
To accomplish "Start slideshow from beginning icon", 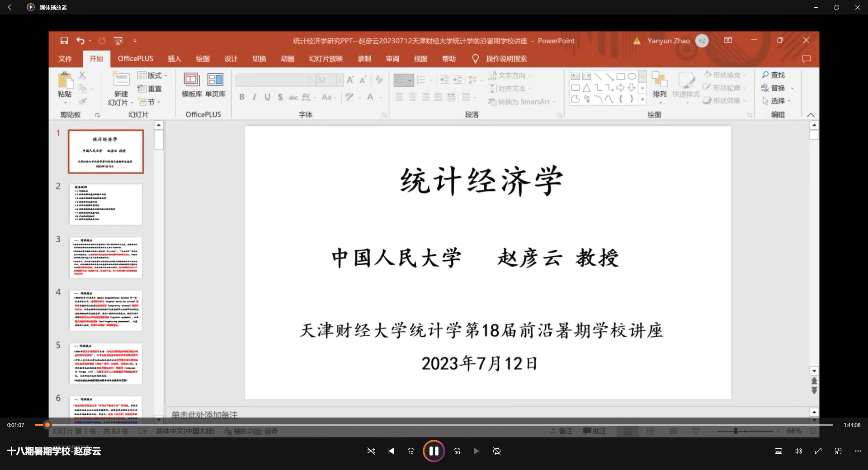I will click(118, 41).
